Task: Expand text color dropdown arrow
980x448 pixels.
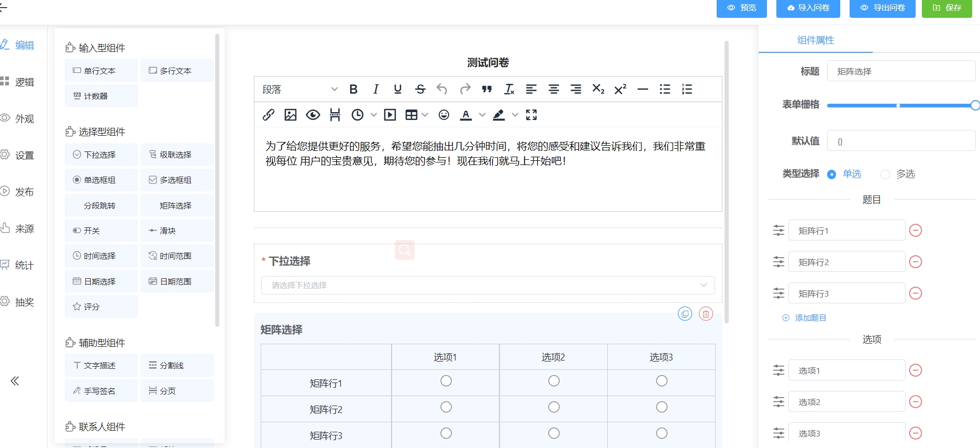Action: (x=482, y=115)
